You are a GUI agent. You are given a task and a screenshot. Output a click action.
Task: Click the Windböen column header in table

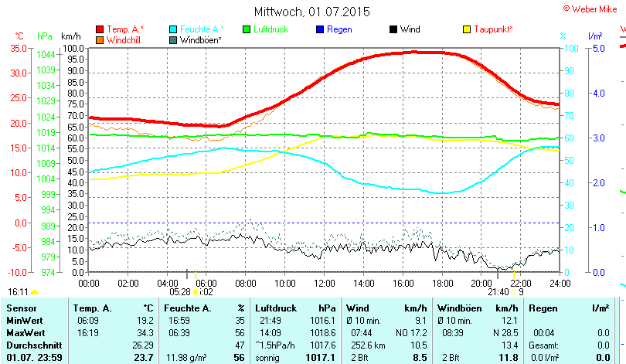[458, 308]
